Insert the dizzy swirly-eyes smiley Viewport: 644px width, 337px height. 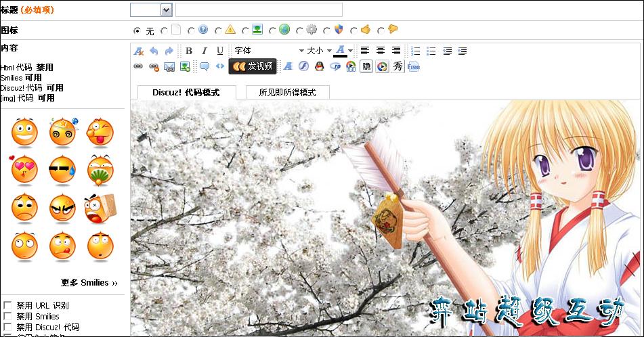pos(63,132)
